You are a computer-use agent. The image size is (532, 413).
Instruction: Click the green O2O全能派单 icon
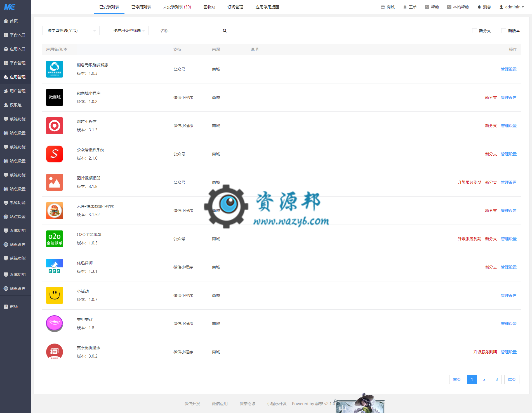point(55,239)
